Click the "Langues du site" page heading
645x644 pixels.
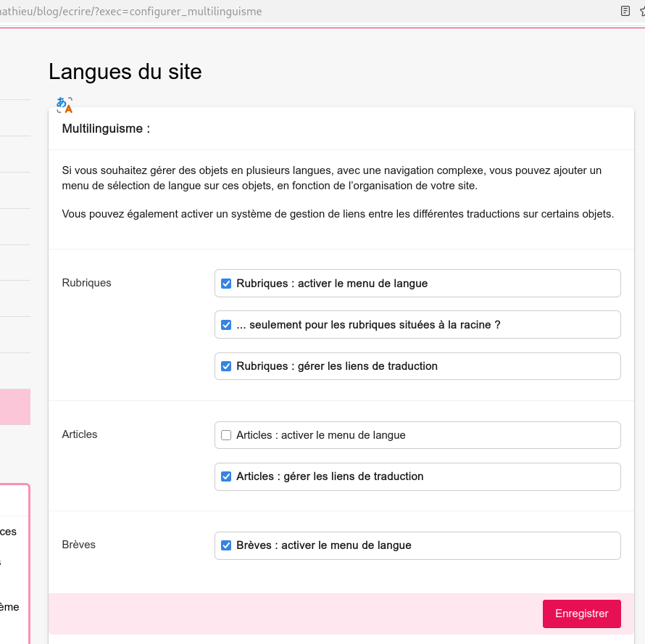coord(125,72)
